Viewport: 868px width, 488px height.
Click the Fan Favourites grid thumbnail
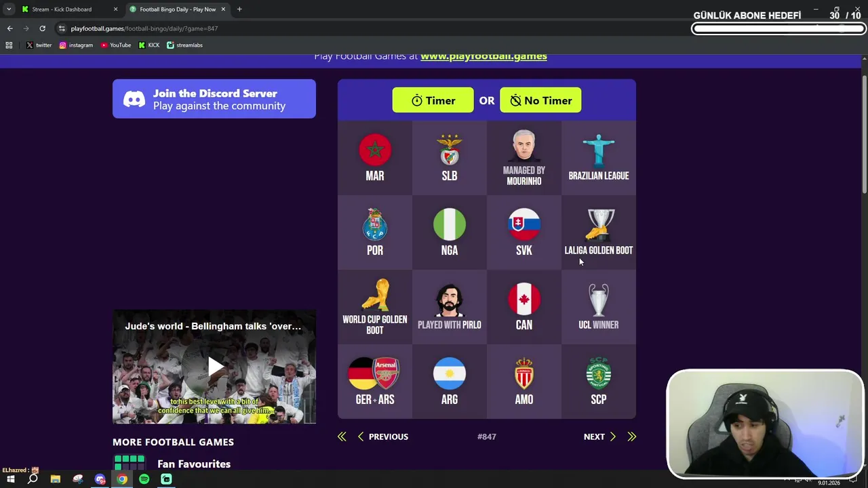[130, 463]
